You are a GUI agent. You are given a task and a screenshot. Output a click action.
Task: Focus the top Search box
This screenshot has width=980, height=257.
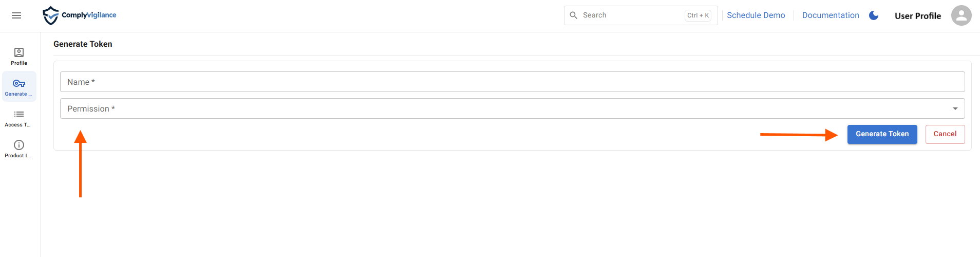[x=632, y=15]
